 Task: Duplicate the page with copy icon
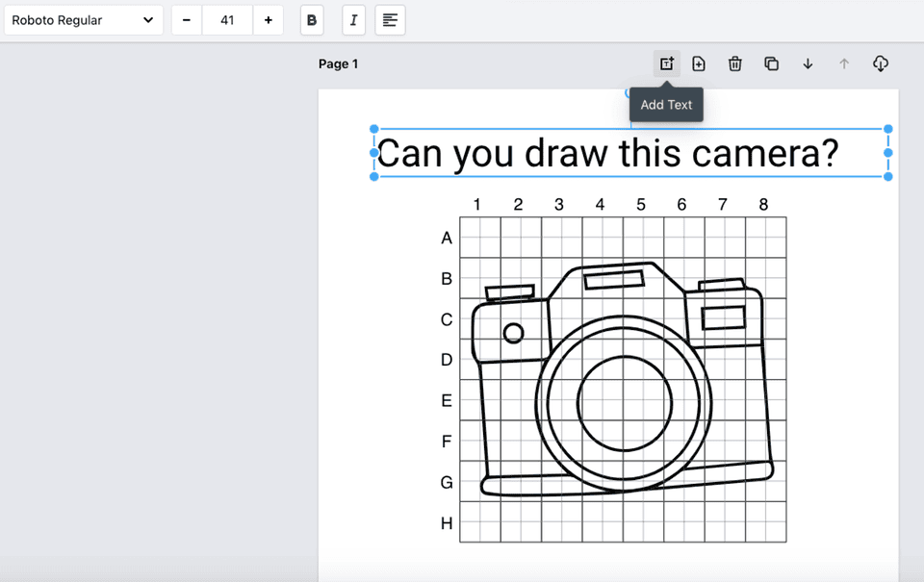tap(771, 63)
